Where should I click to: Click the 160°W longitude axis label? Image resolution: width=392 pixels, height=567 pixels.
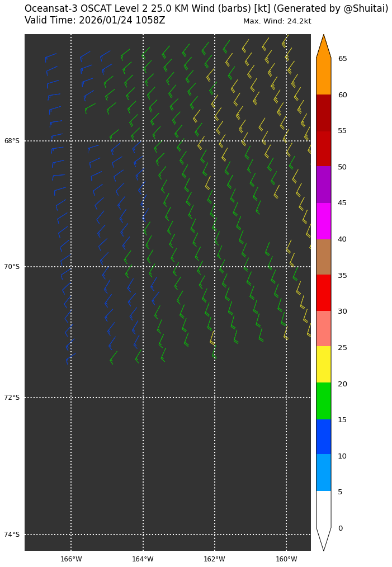point(286,559)
